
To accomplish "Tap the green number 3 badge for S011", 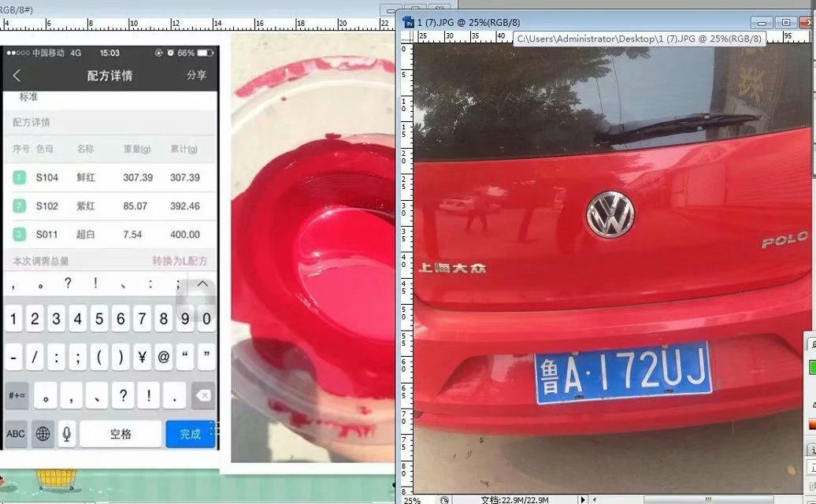I will pos(19,235).
